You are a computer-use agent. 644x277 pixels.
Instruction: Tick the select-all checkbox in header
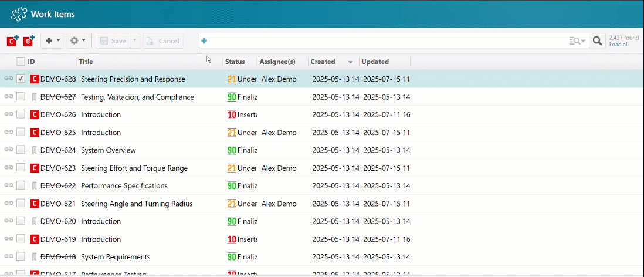[x=21, y=62]
